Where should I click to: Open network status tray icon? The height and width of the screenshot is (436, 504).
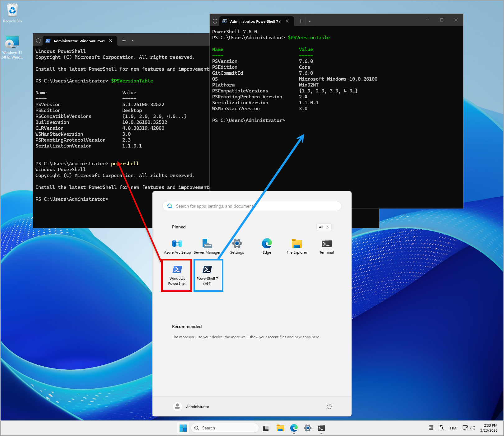pyautogui.click(x=465, y=428)
